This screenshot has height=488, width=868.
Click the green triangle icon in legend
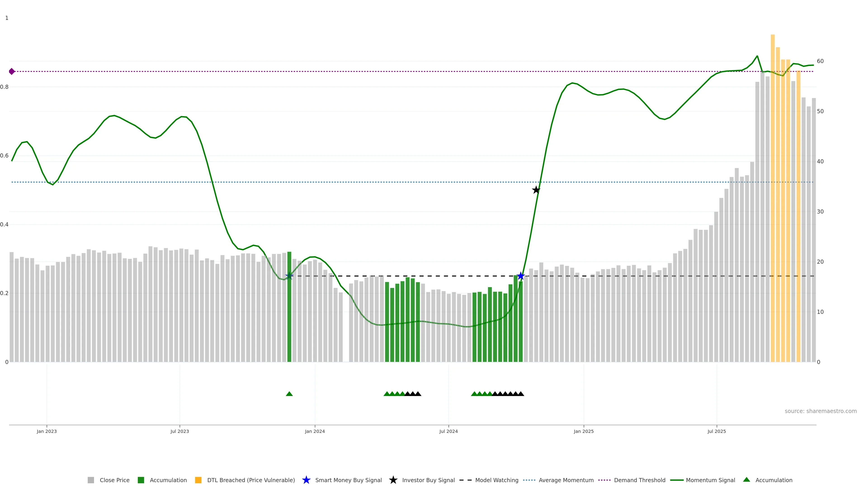pyautogui.click(x=746, y=480)
